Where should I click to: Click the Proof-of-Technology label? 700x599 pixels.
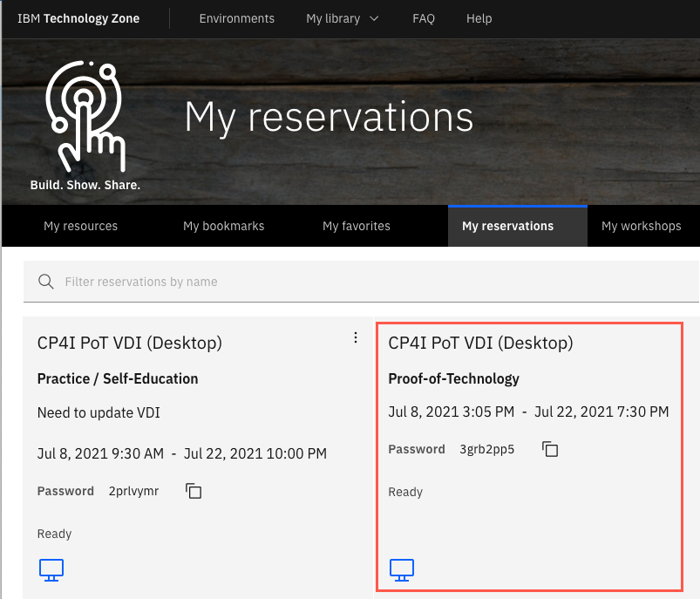[453, 378]
